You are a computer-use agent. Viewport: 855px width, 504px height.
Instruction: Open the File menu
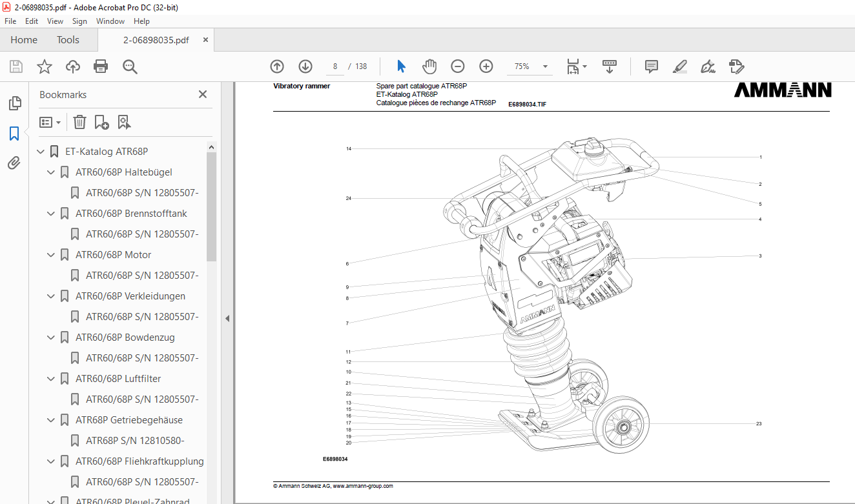[x=10, y=21]
